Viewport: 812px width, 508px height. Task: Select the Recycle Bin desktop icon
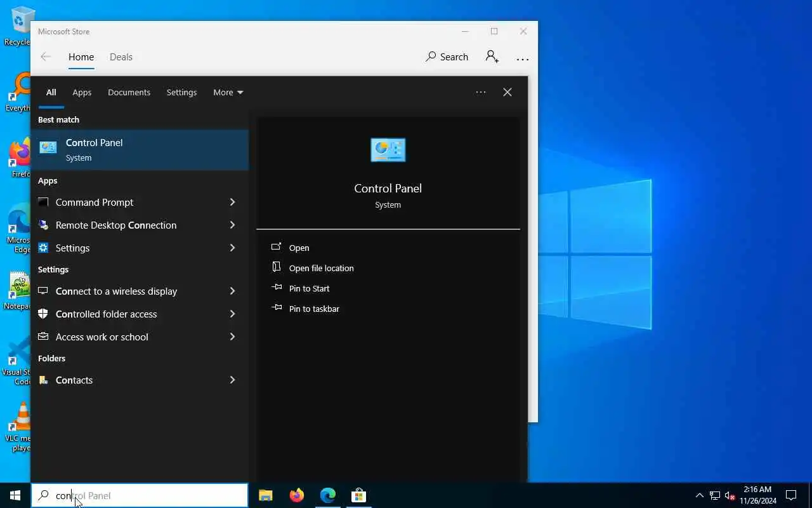(17, 25)
